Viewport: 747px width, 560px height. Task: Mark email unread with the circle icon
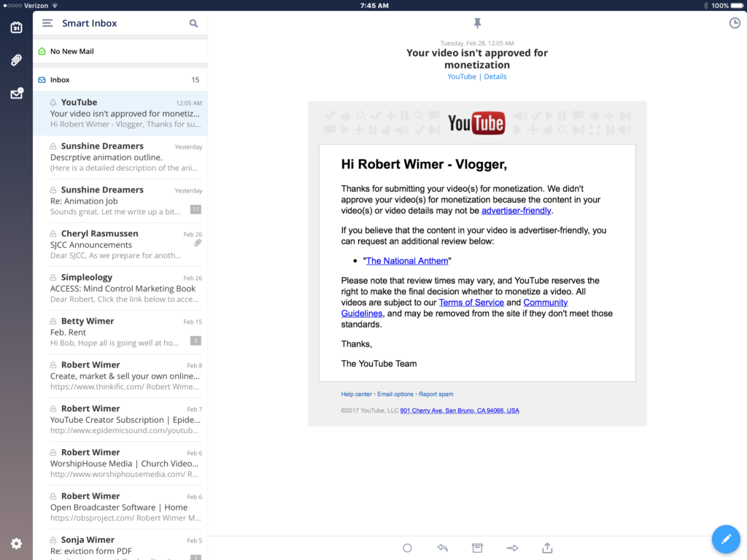(x=407, y=548)
